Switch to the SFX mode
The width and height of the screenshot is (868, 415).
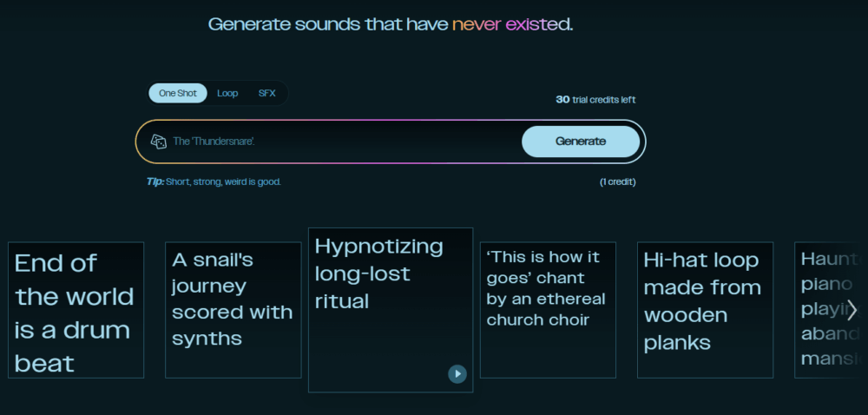[x=266, y=93]
